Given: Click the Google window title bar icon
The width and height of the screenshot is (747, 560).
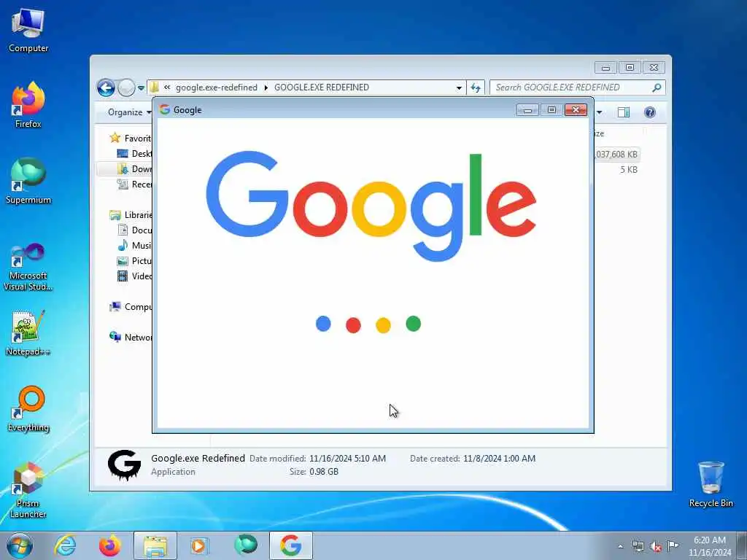Looking at the screenshot, I should [x=165, y=109].
